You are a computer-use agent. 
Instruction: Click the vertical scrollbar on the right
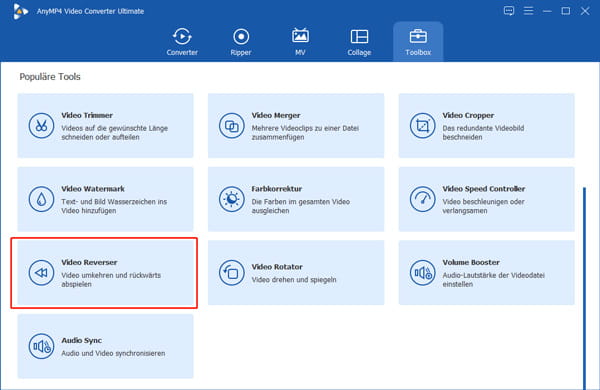(584, 288)
